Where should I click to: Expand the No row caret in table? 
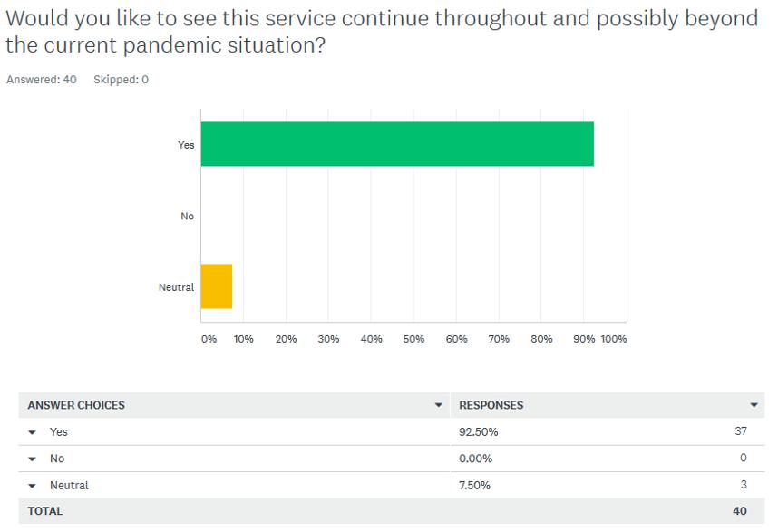tap(34, 459)
